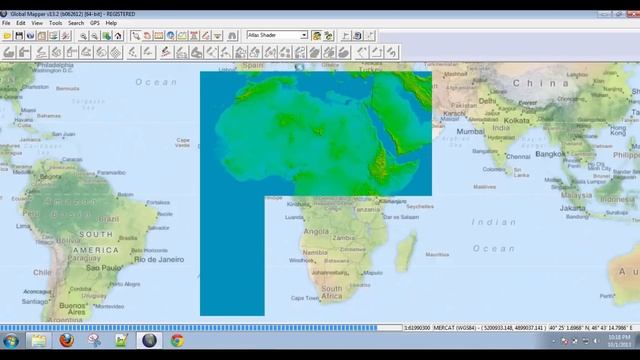Image resolution: width=640 pixels, height=360 pixels.
Task: Click the GPS device icon in toolbar
Action: tap(358, 36)
